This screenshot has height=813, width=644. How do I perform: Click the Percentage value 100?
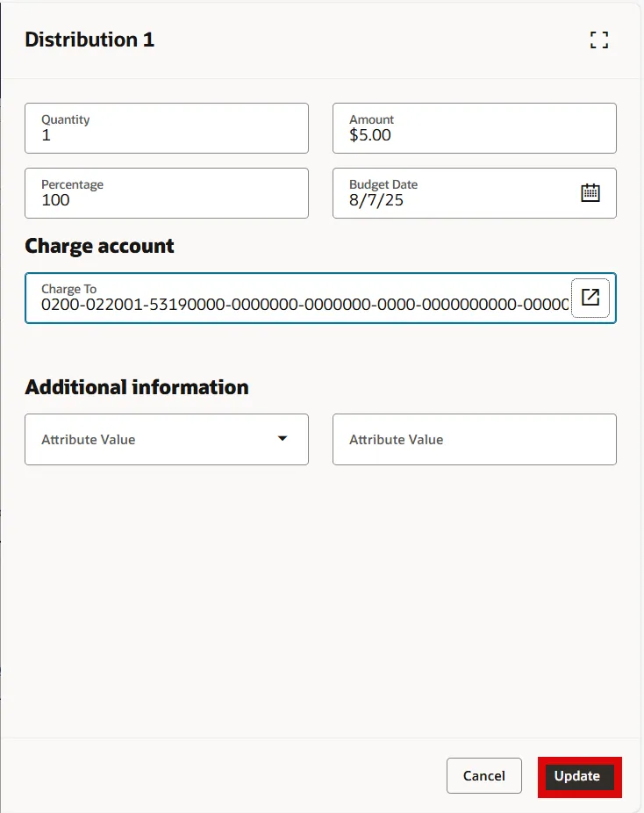pos(55,200)
